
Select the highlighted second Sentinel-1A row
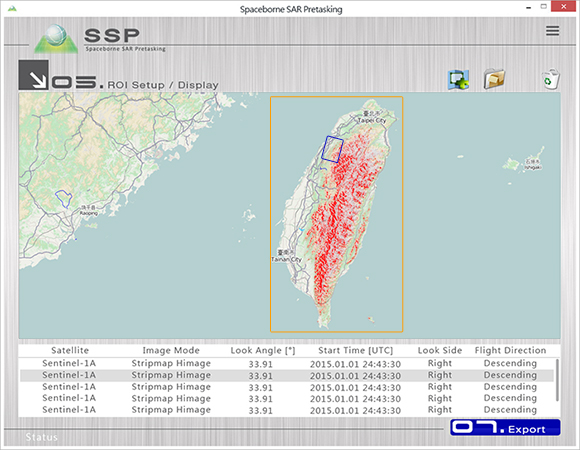pyautogui.click(x=287, y=375)
